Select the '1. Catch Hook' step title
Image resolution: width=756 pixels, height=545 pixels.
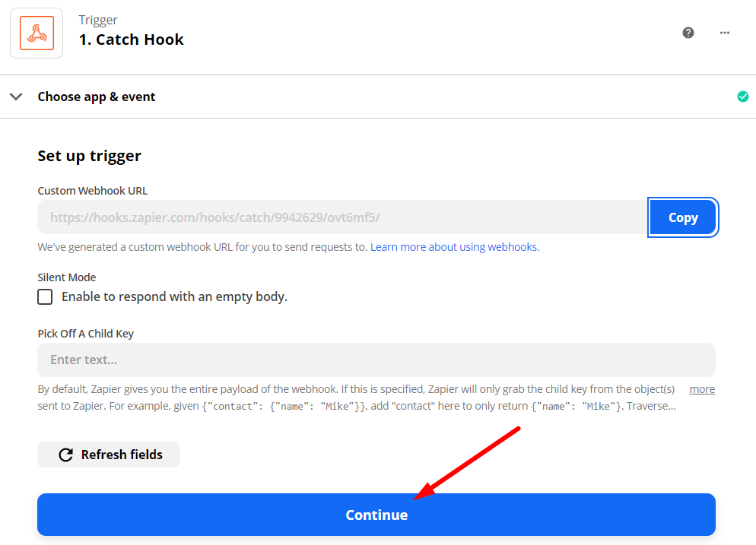tap(132, 40)
